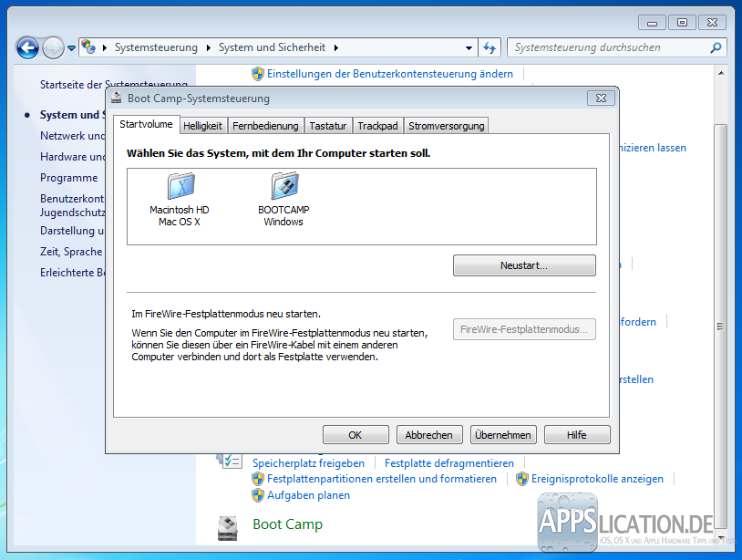
Task: Select Zeit, Sprache in the left sidebar
Action: pos(71,252)
